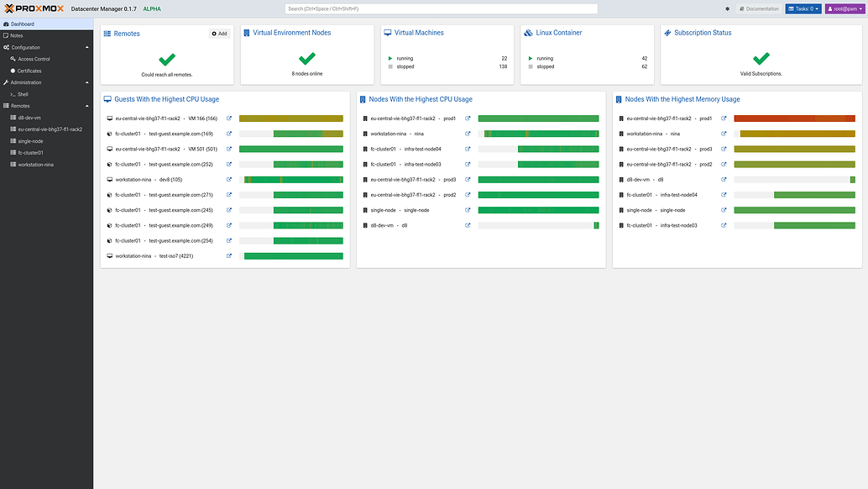Open the Documentation page
Image resolution: width=868 pixels, height=489 pixels.
759,8
